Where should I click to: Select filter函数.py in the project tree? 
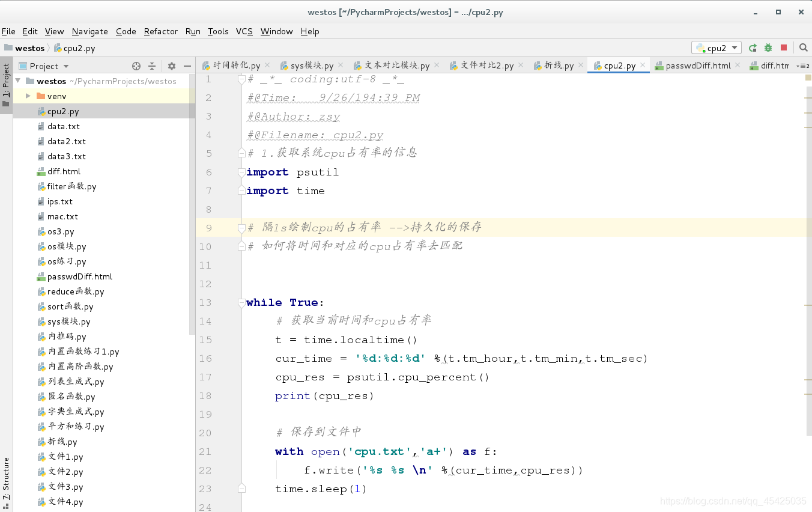click(x=71, y=186)
